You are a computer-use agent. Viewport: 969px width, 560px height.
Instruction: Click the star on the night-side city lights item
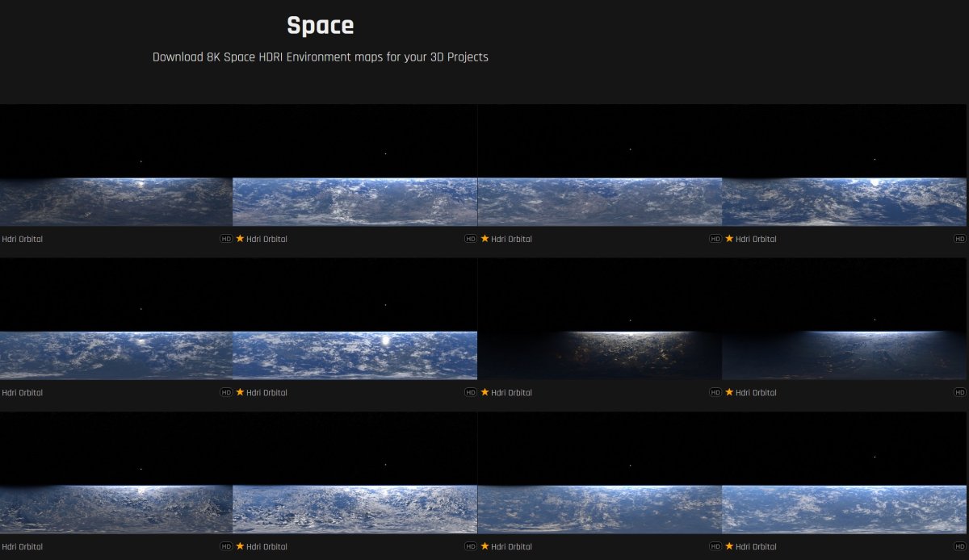point(484,392)
